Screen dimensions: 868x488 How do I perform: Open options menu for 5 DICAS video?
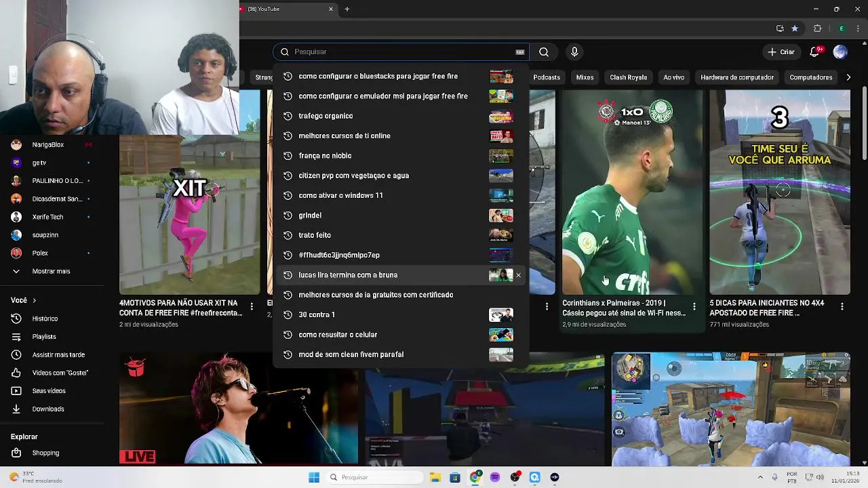pyautogui.click(x=842, y=307)
